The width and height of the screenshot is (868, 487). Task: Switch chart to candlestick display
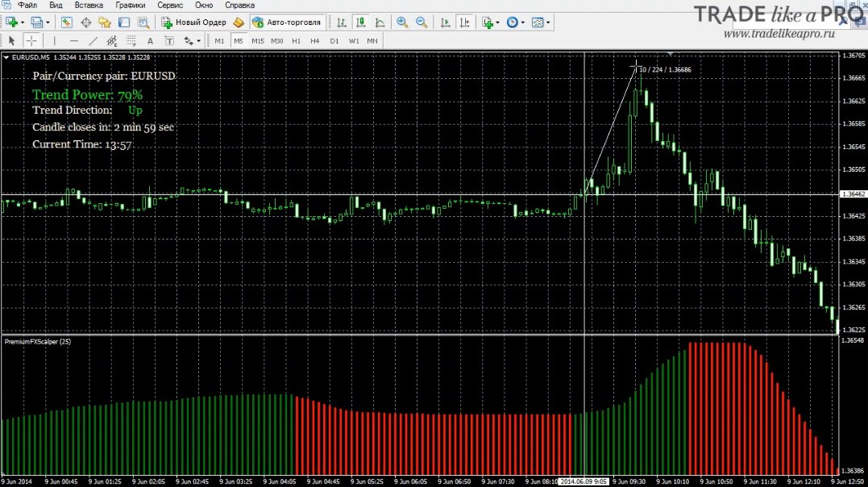point(360,22)
